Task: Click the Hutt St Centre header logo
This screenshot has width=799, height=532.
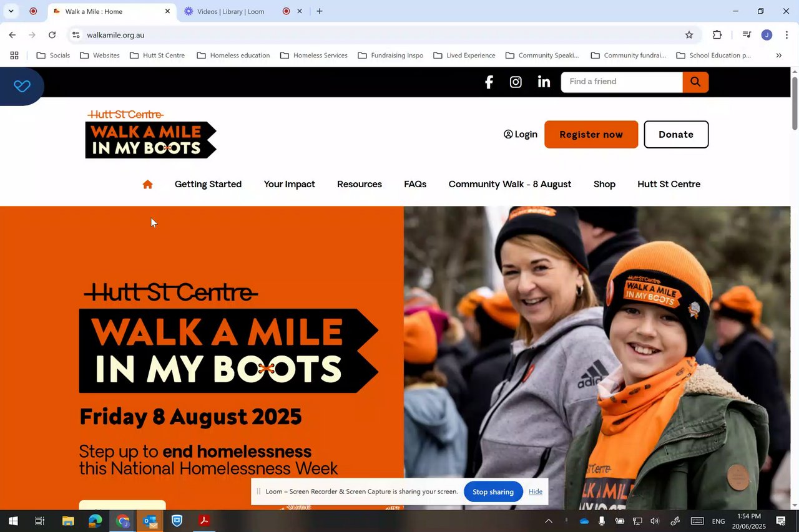Action: (151, 134)
